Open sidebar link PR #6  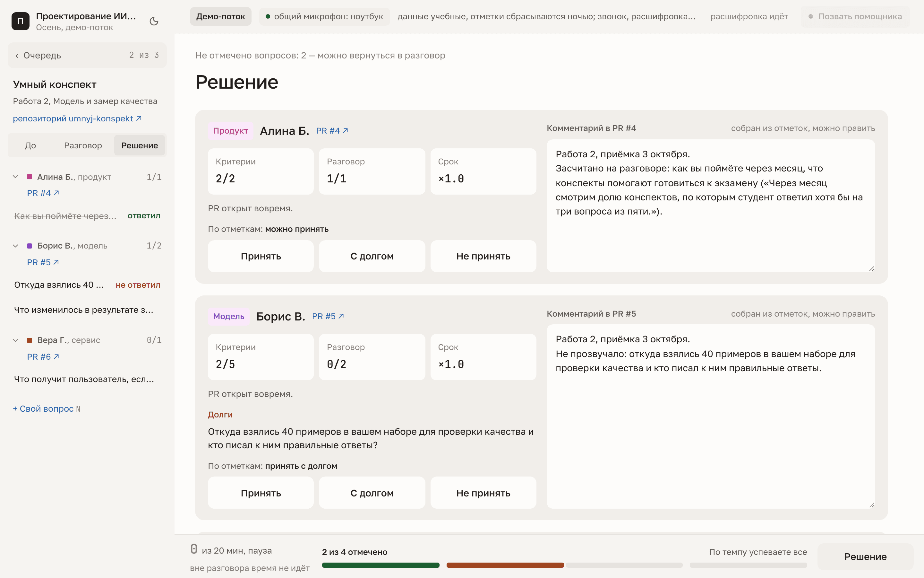click(x=43, y=357)
